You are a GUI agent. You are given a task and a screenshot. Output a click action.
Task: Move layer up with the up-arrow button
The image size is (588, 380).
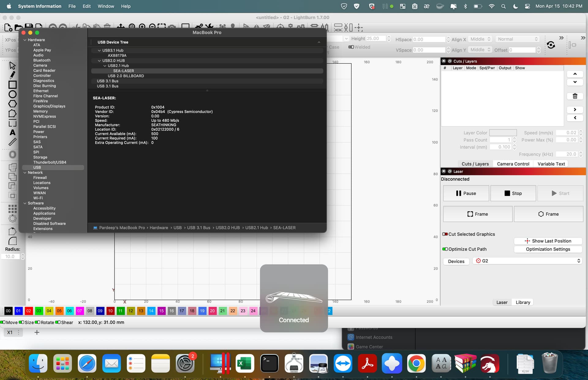point(575,74)
